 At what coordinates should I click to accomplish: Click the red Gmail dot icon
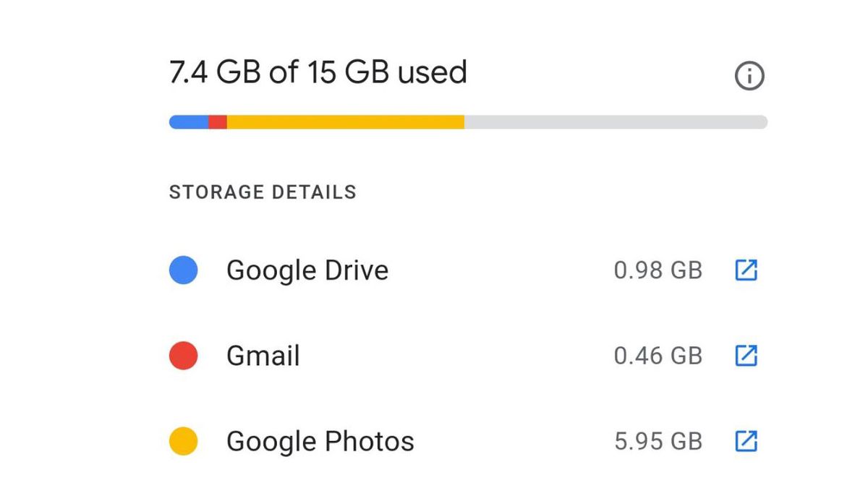click(183, 355)
